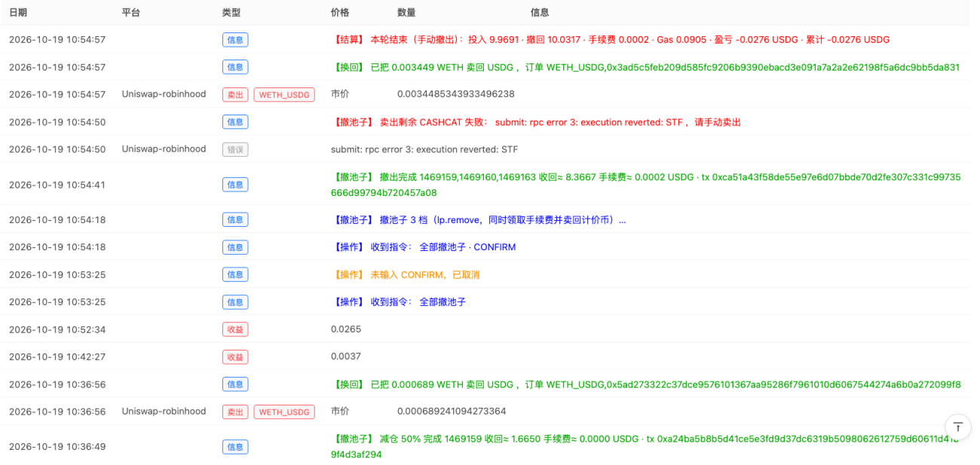Click 市价 in the 0.0034485343933496238 row
The width and height of the screenshot is (980, 465).
coord(340,94)
